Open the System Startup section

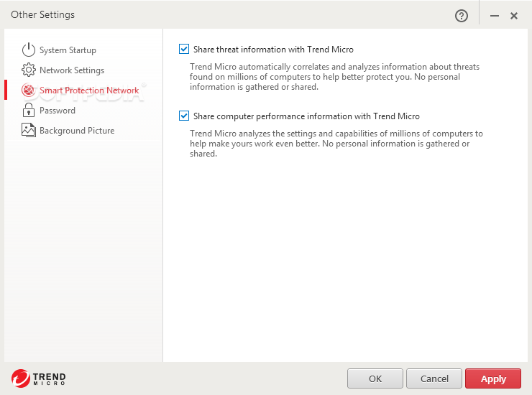point(68,50)
